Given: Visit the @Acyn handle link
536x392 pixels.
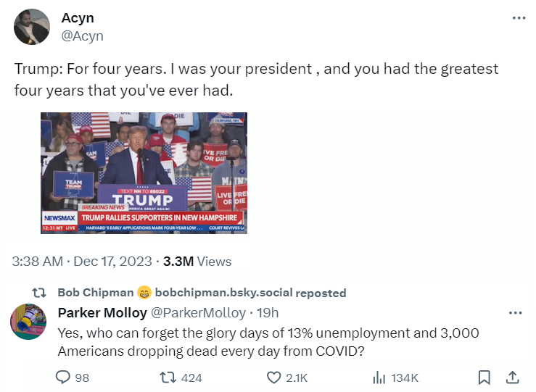Looking at the screenshot, I should (x=82, y=36).
